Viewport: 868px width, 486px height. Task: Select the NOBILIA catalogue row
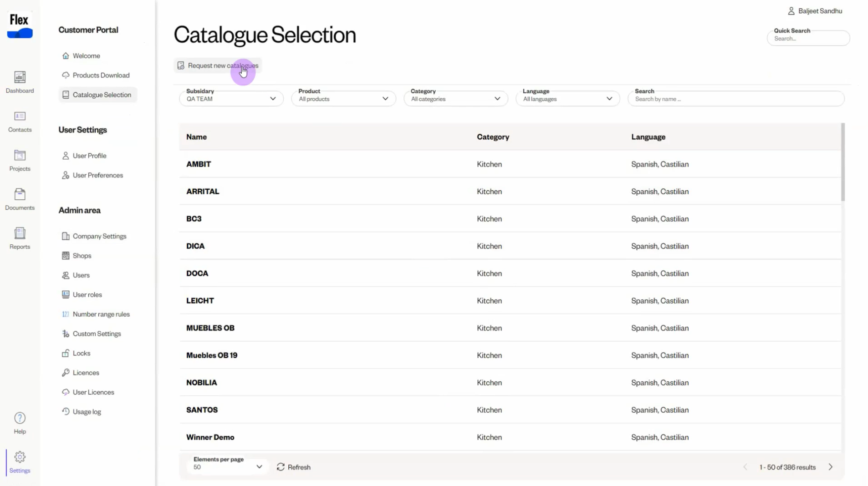(510, 383)
